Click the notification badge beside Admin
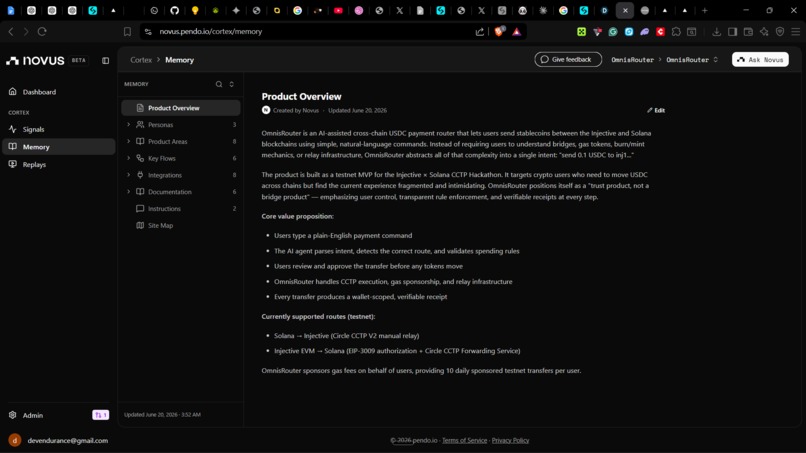 click(100, 415)
